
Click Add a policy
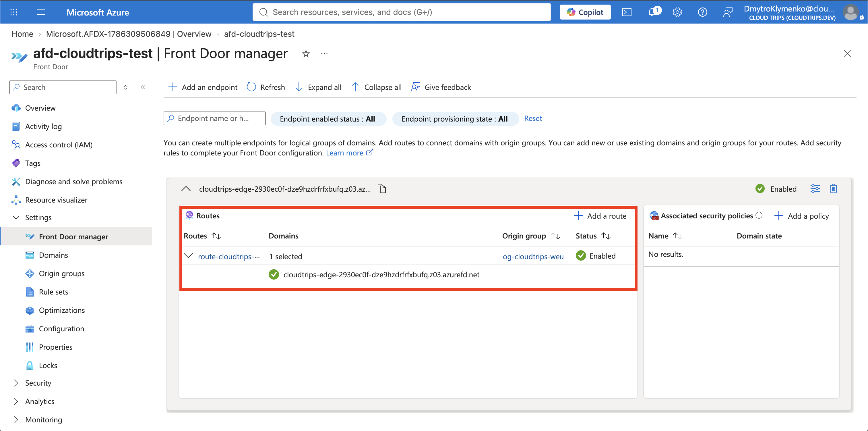pos(802,216)
